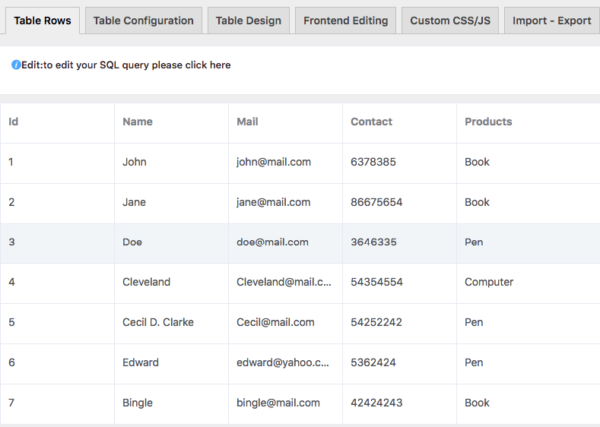Click the Name column header
The image size is (600, 427).
[138, 122]
